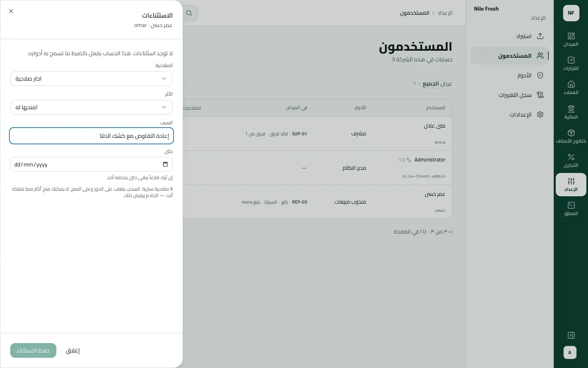The image size is (588, 368).
Task: Open التجاري percent icon
Action: pyautogui.click(x=571, y=160)
